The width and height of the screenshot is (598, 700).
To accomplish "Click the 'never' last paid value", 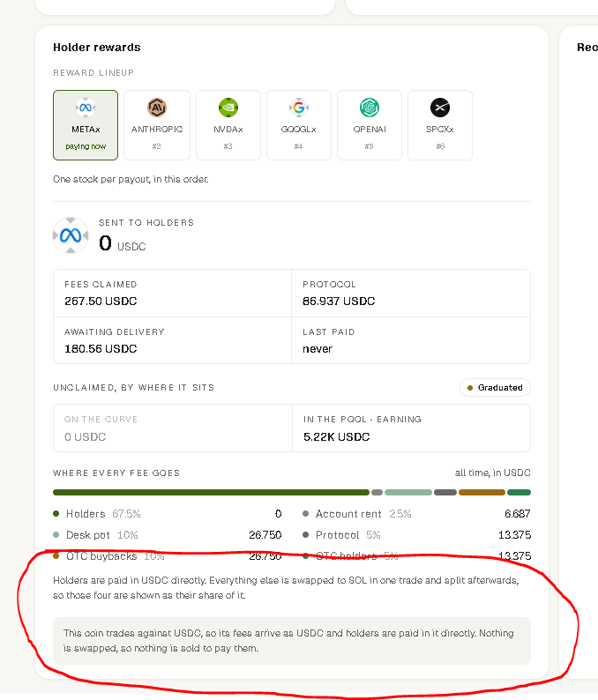I will (x=318, y=348).
